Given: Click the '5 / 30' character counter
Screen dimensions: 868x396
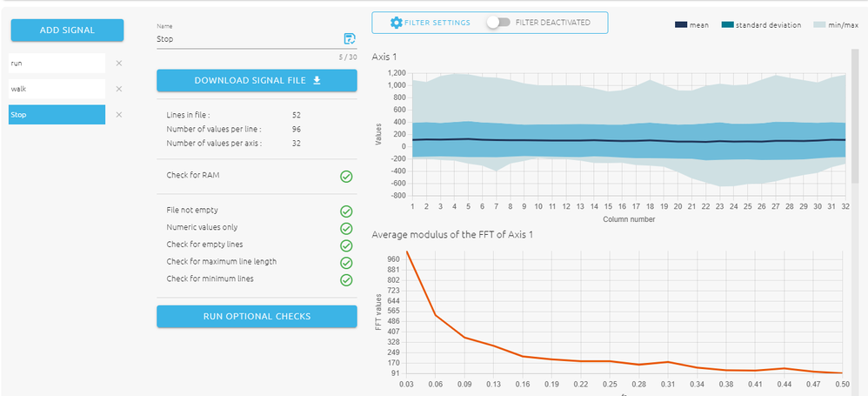Looking at the screenshot, I should tap(348, 57).
